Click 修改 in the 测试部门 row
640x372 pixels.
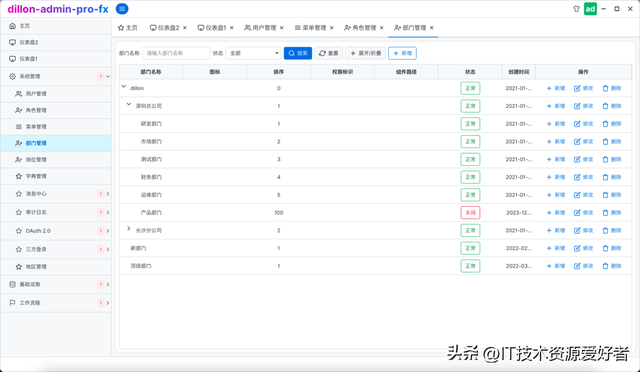pos(583,159)
